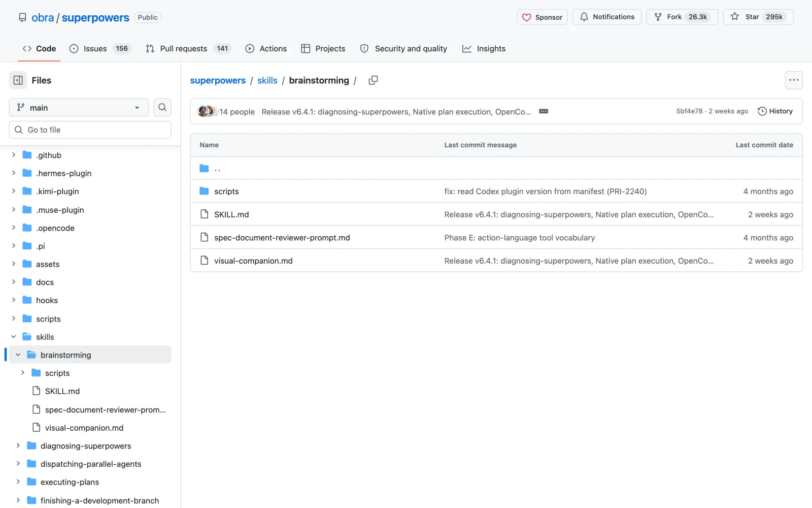Focus the Go to file input
The width and height of the screenshot is (812, 508).
(x=90, y=130)
